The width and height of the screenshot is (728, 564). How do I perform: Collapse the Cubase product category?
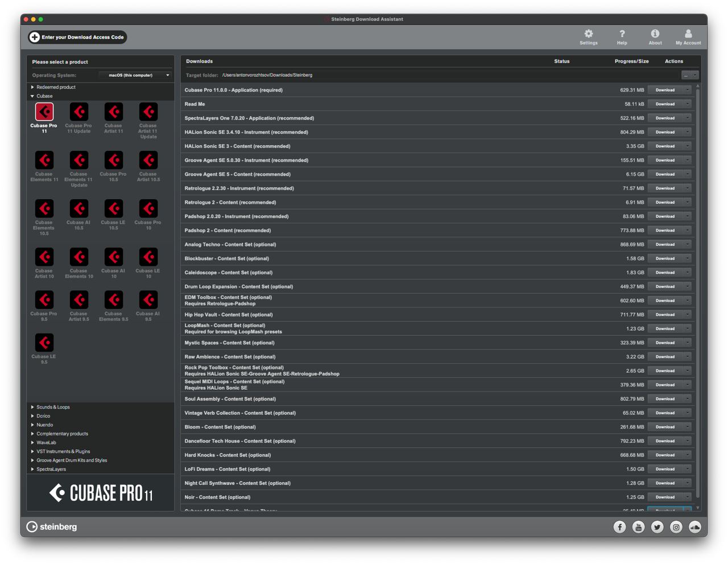point(32,96)
